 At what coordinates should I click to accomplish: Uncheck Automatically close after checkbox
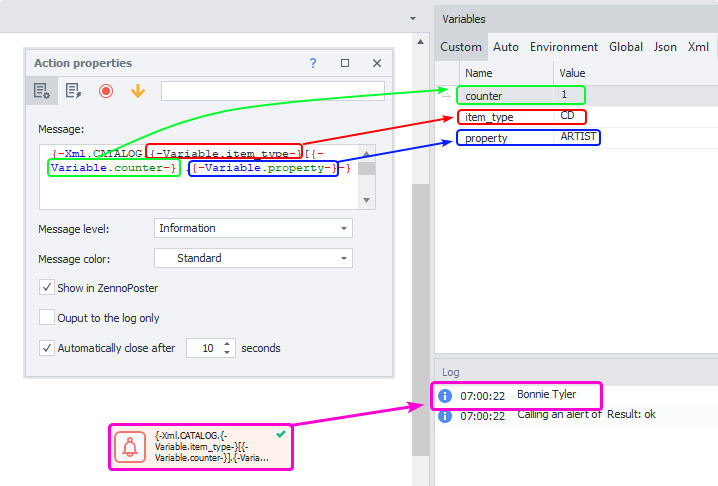click(47, 349)
